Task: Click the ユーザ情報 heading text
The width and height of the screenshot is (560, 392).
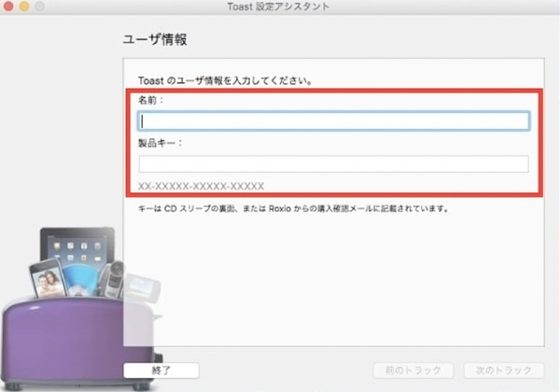Action: point(155,39)
